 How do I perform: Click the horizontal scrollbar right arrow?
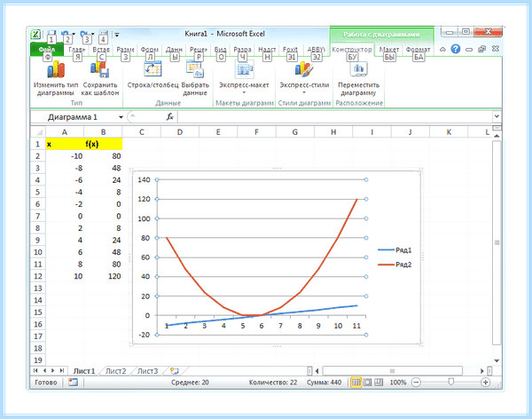[482, 371]
